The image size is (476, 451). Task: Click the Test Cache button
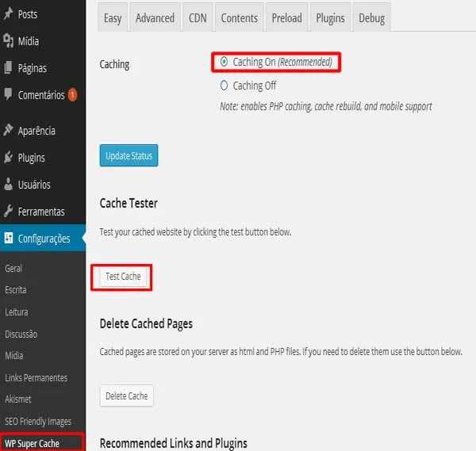coord(123,277)
